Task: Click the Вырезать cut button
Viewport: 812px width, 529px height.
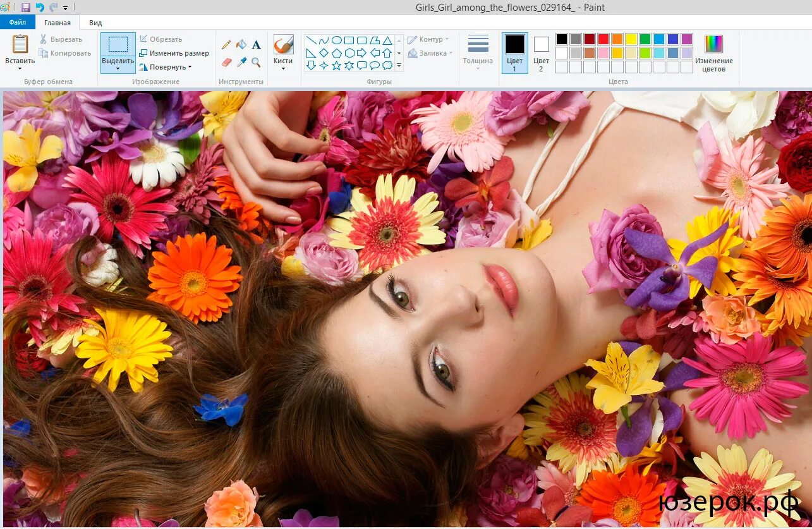Action: coord(61,39)
